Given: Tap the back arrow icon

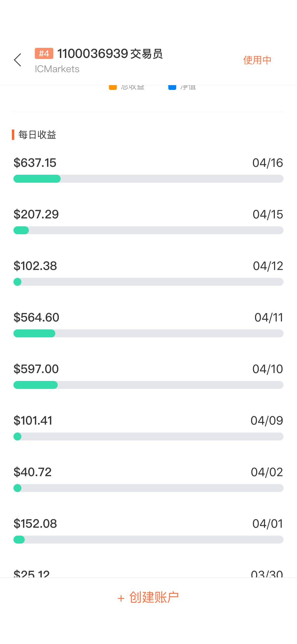Looking at the screenshot, I should (17, 60).
